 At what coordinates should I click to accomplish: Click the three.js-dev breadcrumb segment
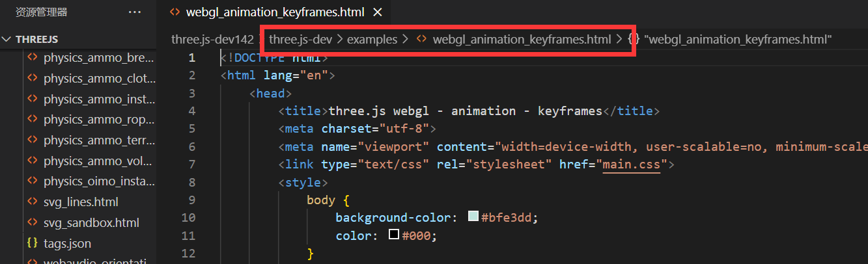[300, 39]
